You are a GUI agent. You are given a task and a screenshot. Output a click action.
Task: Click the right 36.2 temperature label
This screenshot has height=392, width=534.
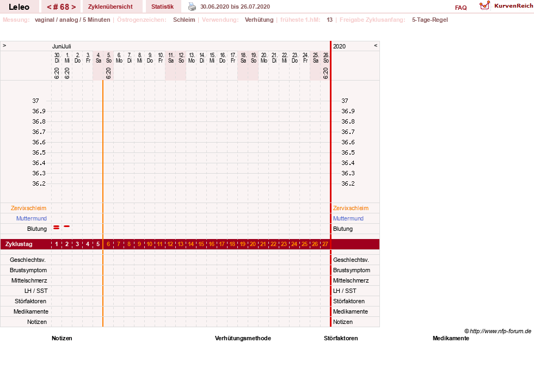click(348, 183)
